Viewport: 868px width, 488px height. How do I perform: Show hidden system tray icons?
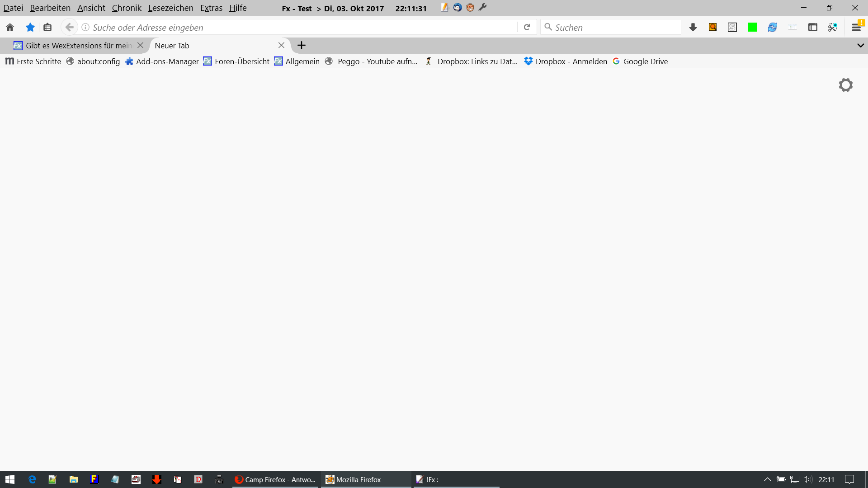[767, 479]
